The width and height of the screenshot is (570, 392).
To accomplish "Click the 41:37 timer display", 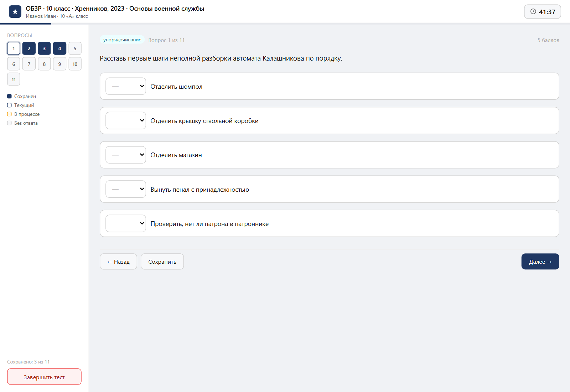I will 543,12.
